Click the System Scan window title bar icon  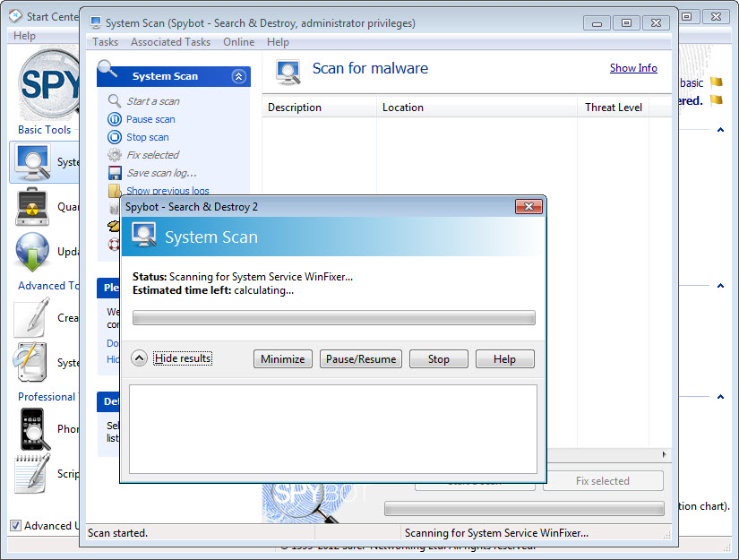[x=96, y=22]
